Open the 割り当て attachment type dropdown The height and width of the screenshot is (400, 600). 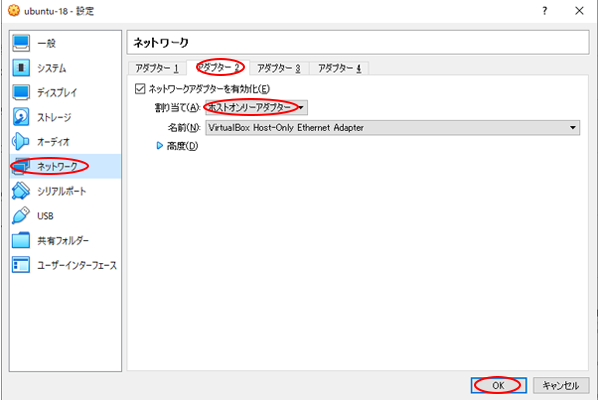[x=256, y=108]
